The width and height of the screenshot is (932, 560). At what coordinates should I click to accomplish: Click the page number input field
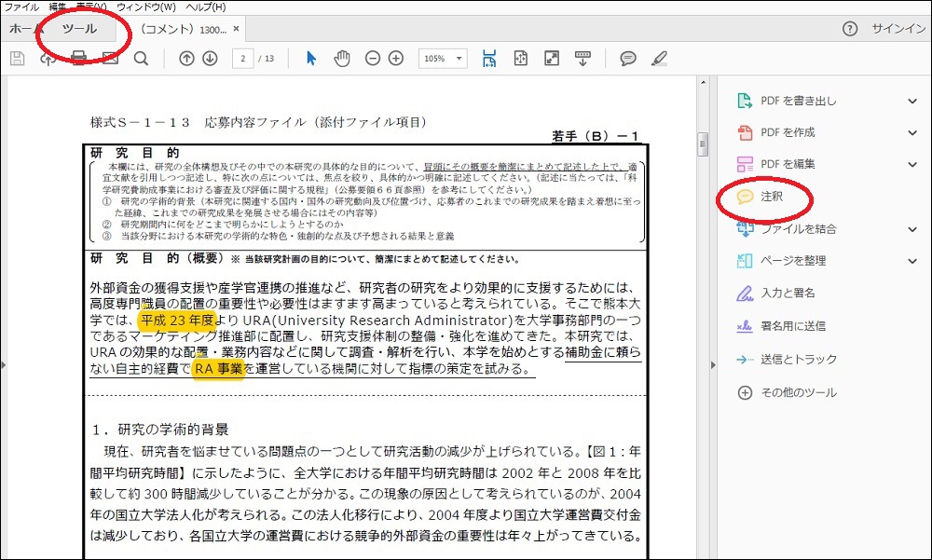(242, 59)
